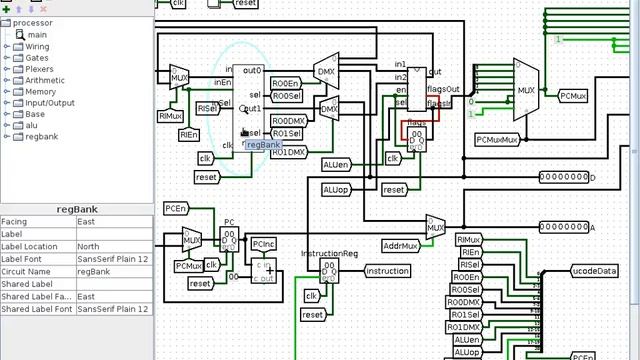Screen dimensions: 640x360
Task: Click the empty Shared Label value field
Action: pos(114,284)
